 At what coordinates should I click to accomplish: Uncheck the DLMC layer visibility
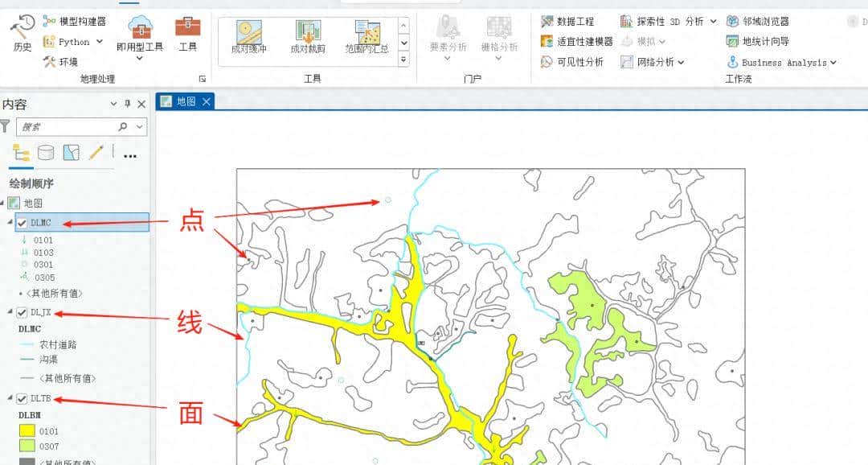(x=20, y=224)
